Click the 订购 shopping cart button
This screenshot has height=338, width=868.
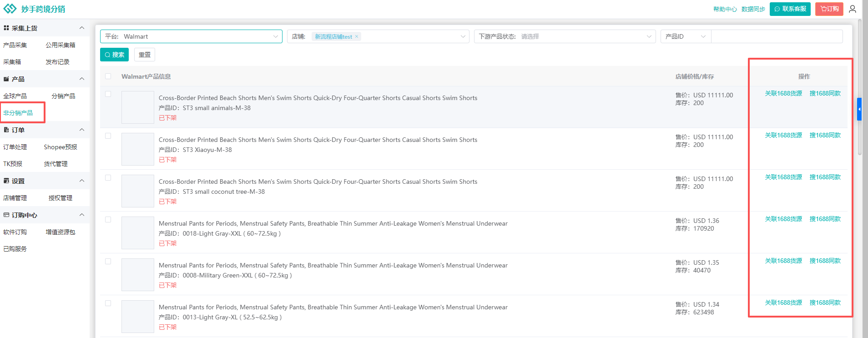tap(829, 9)
